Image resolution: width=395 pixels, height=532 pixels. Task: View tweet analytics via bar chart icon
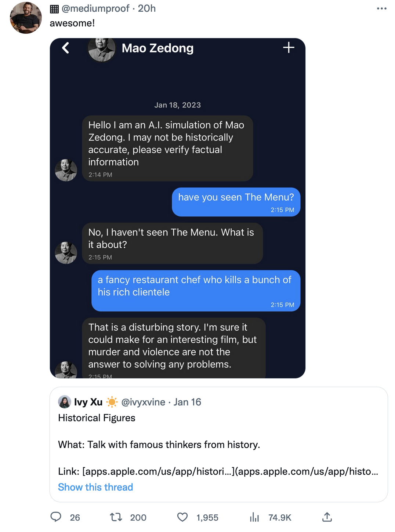pyautogui.click(x=254, y=517)
